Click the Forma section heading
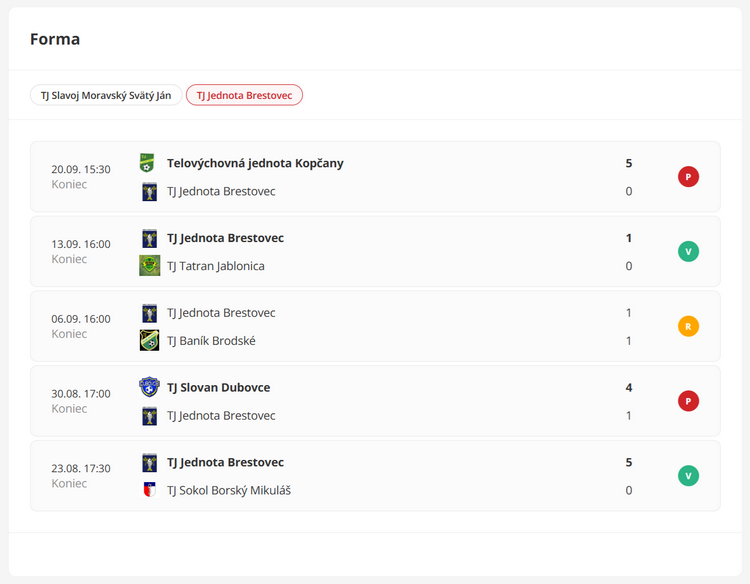This screenshot has height=584, width=750. (x=55, y=39)
